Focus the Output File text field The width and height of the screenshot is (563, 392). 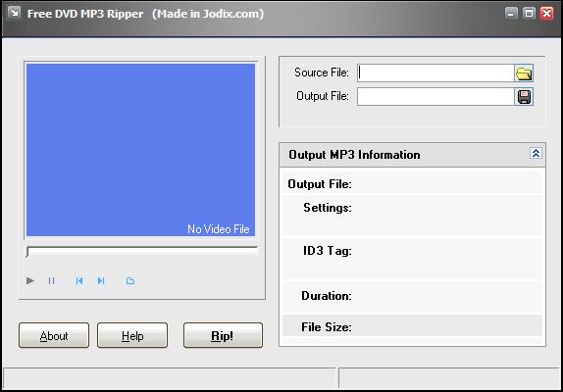tap(435, 97)
